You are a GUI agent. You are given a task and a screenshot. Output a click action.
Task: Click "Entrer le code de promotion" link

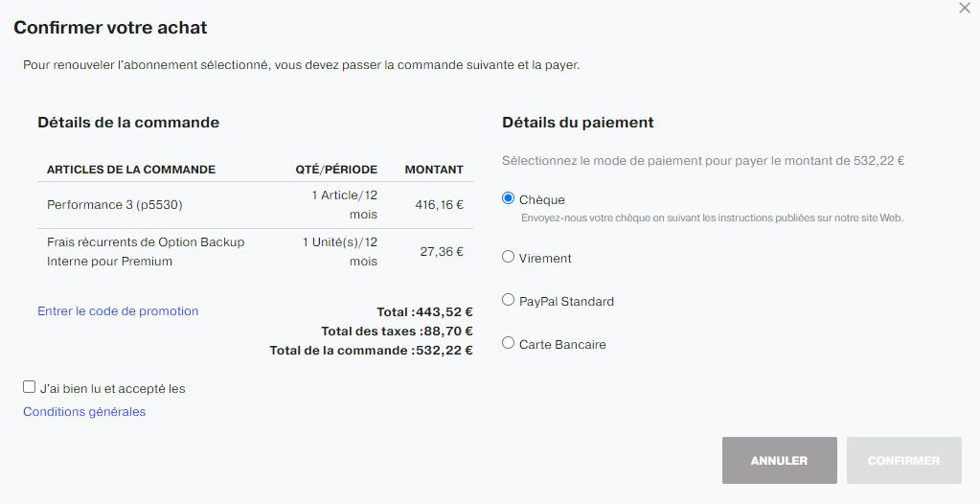click(118, 310)
